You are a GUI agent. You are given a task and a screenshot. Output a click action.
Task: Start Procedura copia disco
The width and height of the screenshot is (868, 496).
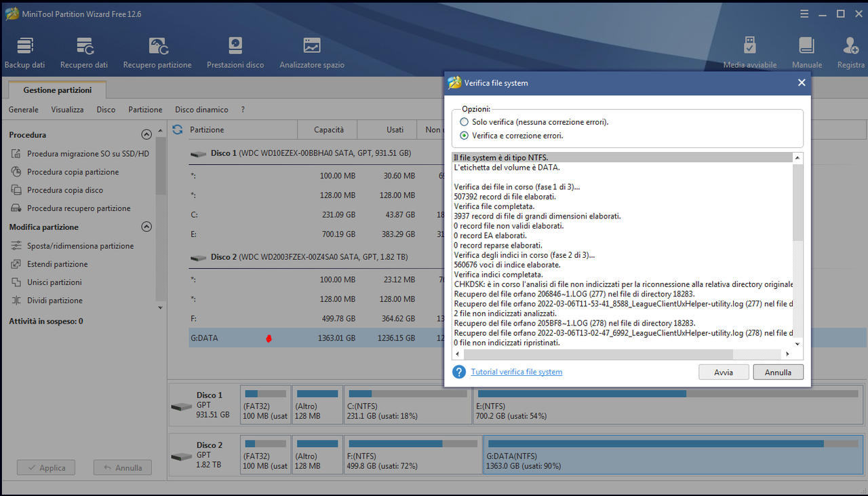point(57,191)
